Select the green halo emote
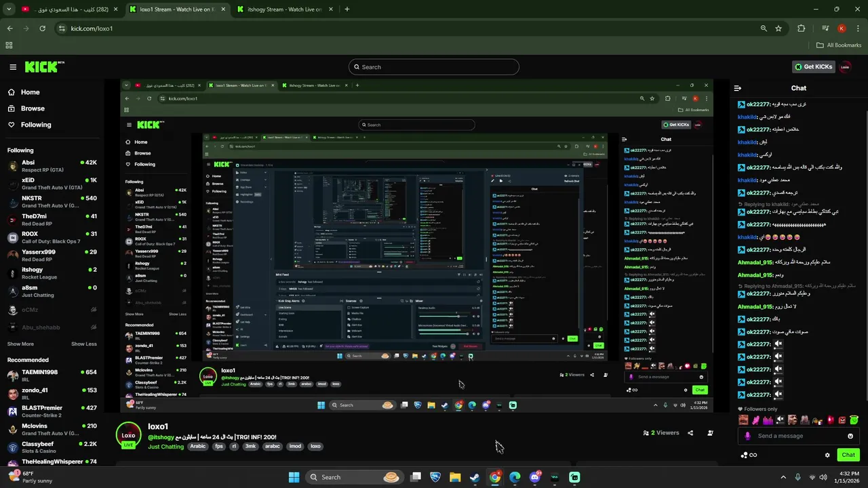 [x=854, y=420]
